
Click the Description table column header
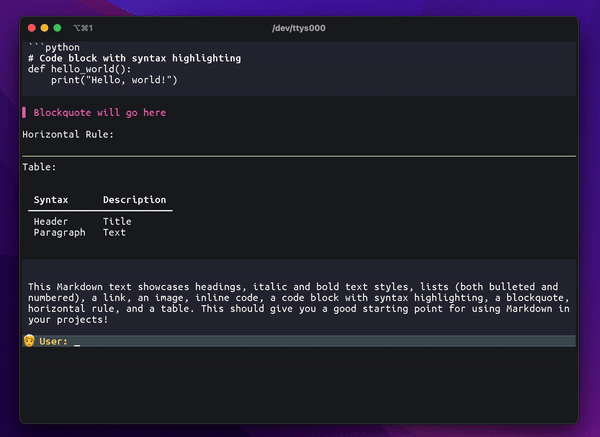coord(135,200)
